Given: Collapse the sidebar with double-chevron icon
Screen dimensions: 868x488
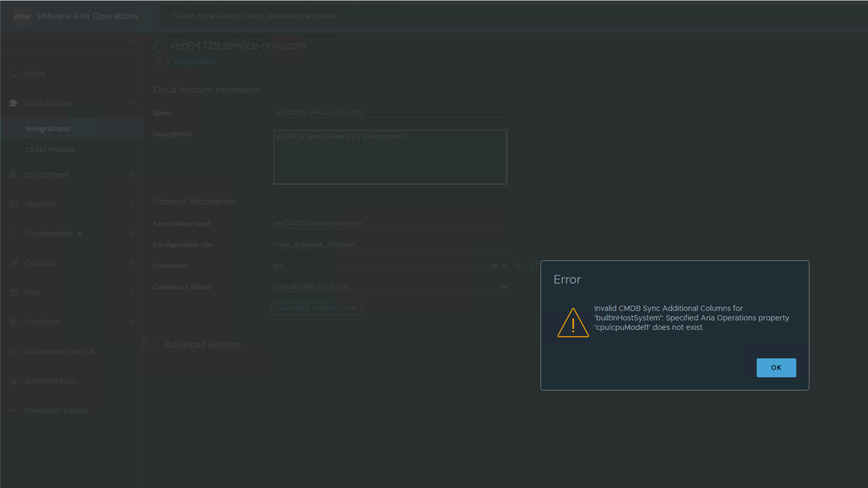Looking at the screenshot, I should coord(131,42).
